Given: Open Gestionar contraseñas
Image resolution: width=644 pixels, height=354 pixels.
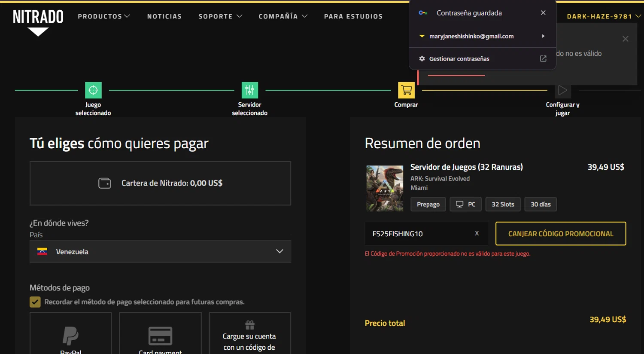Looking at the screenshot, I should (x=483, y=58).
